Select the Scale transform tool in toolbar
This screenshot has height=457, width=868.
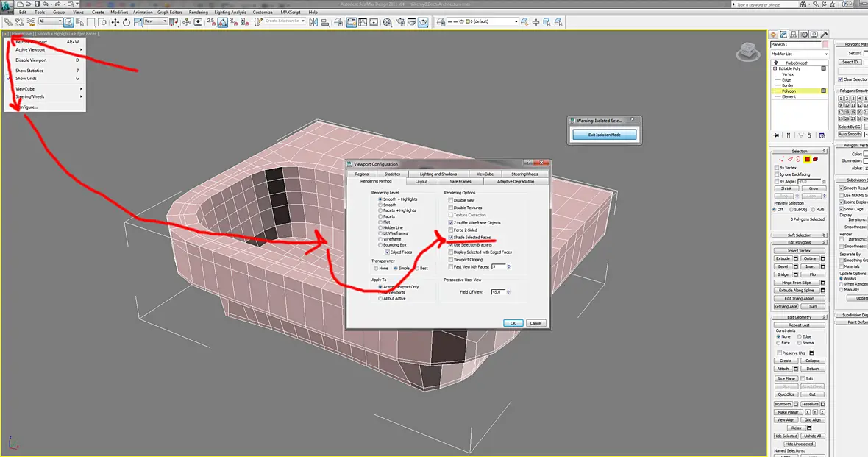point(138,22)
